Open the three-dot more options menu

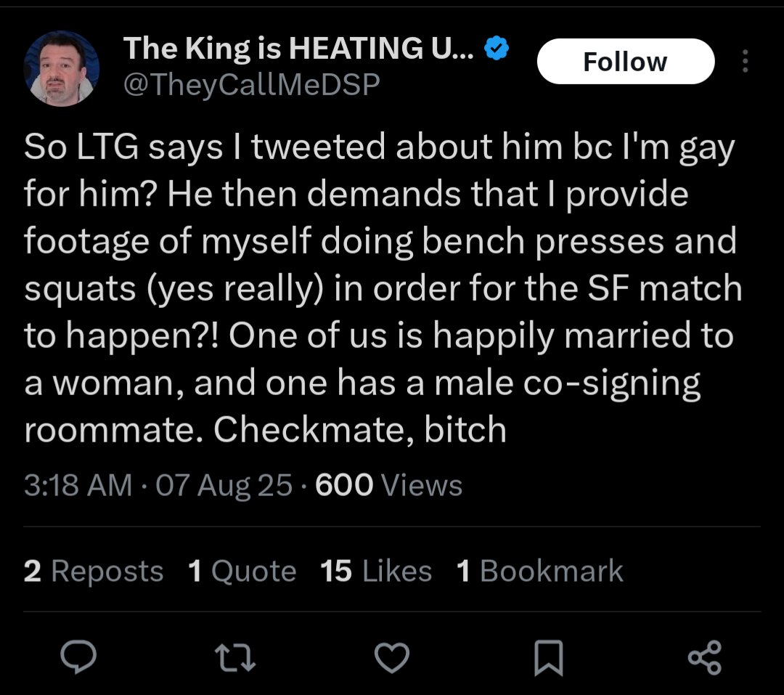[x=744, y=61]
